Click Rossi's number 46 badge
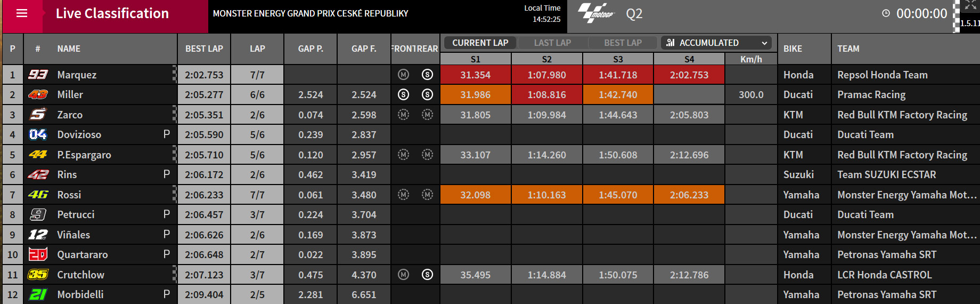 click(38, 195)
